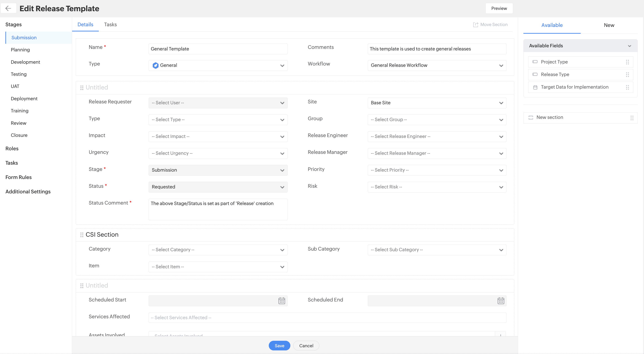This screenshot has width=644, height=354.
Task: Collapse the Available Fields panel
Action: (630, 46)
